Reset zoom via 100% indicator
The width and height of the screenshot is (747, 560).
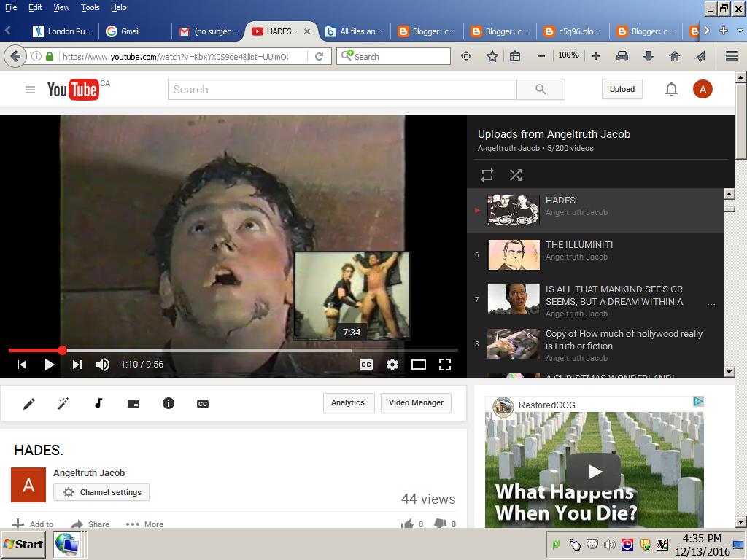tap(568, 55)
